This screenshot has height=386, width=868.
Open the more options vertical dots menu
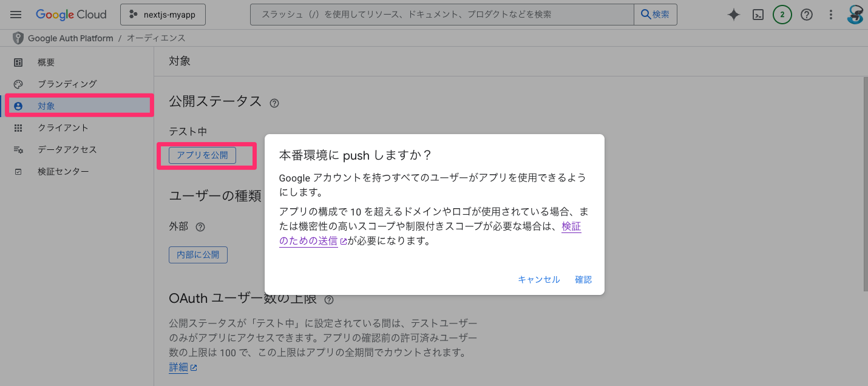click(x=830, y=15)
